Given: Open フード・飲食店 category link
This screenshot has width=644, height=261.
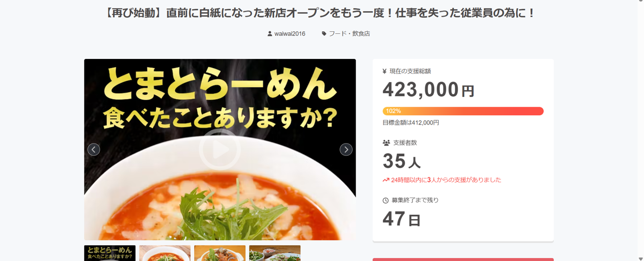Looking at the screenshot, I should [349, 34].
